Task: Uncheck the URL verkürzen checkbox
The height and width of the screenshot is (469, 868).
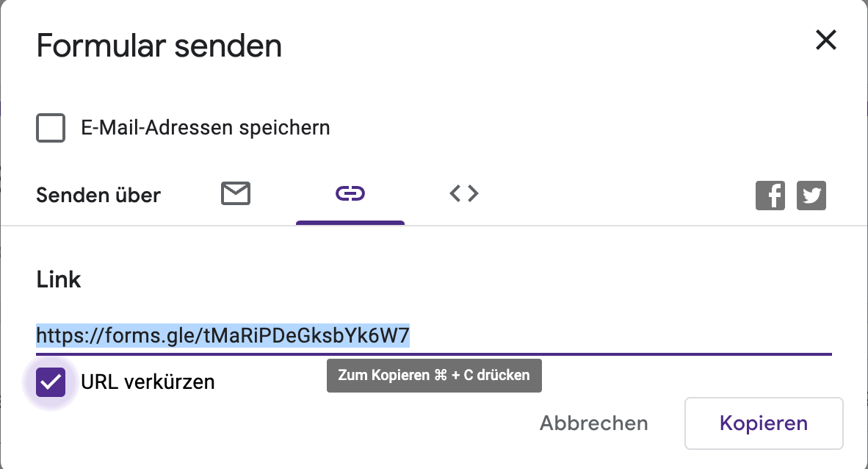Action: pos(51,382)
